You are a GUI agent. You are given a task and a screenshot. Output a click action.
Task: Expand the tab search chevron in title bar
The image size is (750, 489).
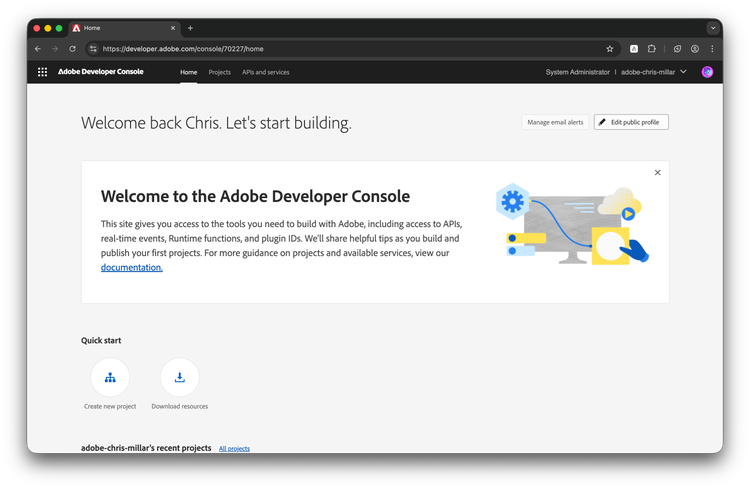coord(713,28)
